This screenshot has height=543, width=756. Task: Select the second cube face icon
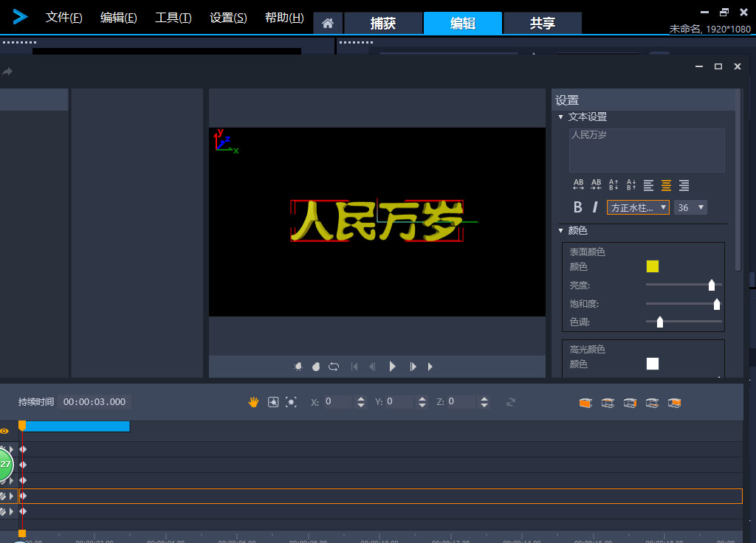(608, 403)
